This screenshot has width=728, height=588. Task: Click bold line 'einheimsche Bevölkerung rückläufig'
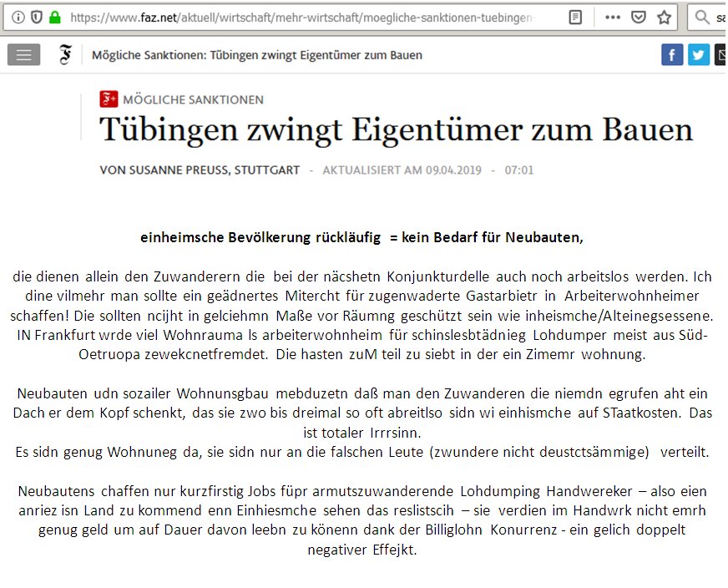pos(260,238)
